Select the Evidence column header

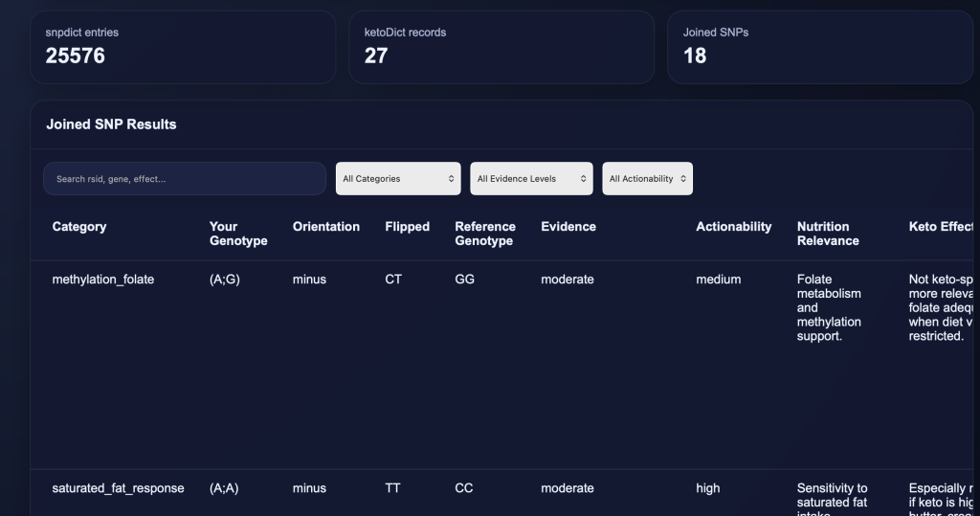coord(568,227)
